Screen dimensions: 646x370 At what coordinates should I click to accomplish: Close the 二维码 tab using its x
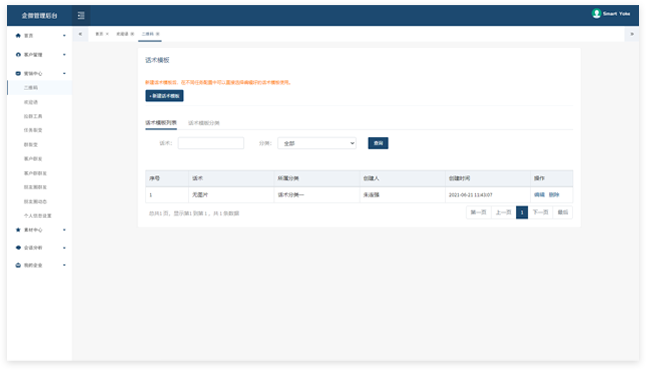158,34
